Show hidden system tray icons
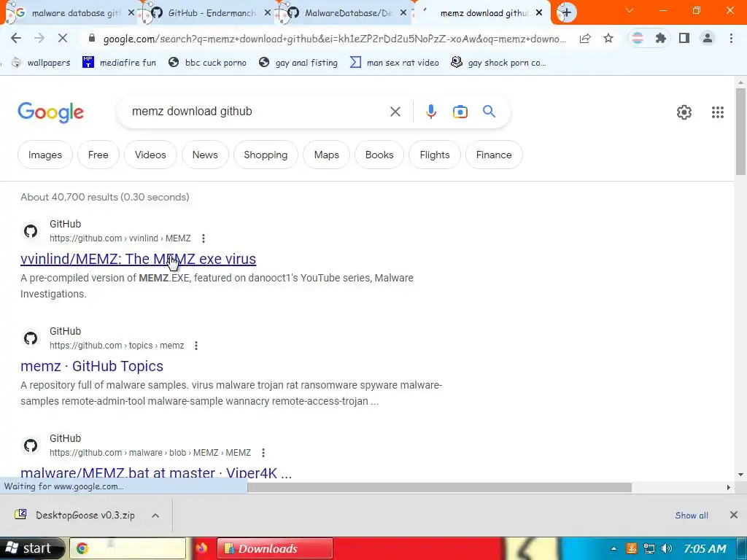Screen dimensions: 747x560 click(614, 548)
